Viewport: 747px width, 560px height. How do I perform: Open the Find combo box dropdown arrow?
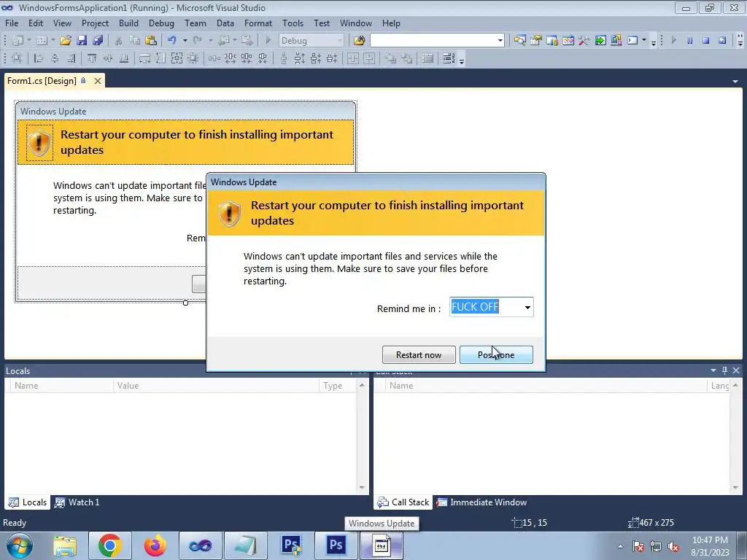(500, 41)
